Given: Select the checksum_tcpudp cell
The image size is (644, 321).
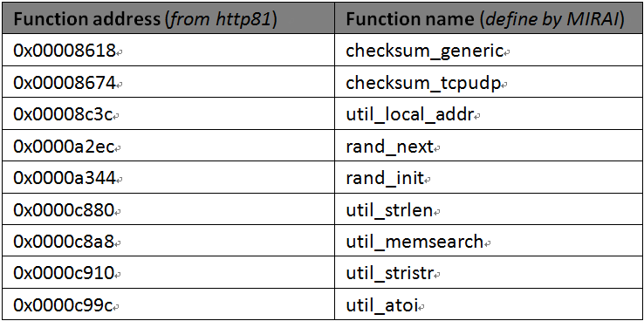Looking at the screenshot, I should [x=489, y=82].
